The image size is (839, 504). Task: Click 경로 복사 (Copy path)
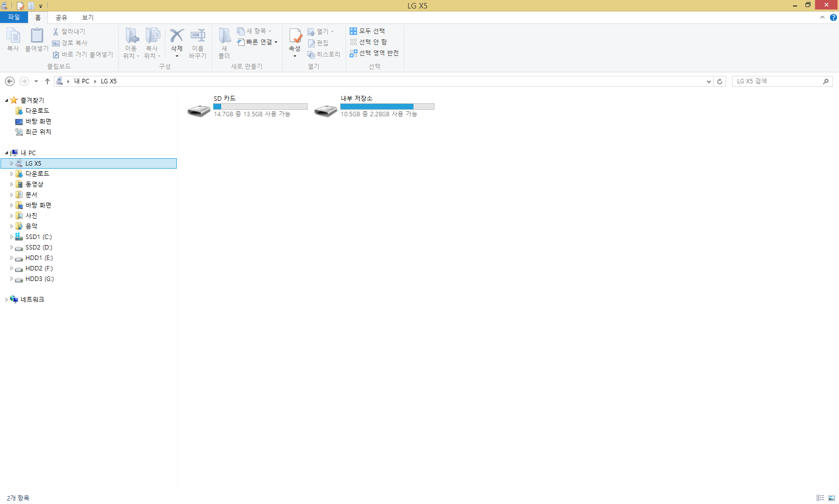[70, 43]
